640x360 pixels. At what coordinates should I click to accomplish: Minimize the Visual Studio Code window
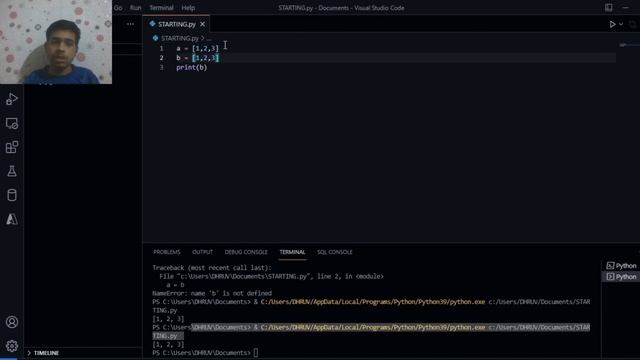click(x=626, y=7)
